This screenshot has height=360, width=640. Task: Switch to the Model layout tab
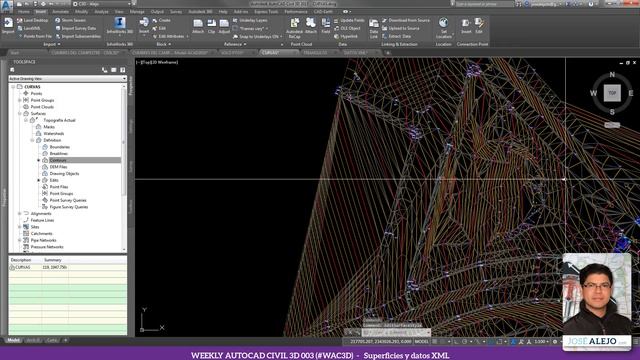(13, 340)
